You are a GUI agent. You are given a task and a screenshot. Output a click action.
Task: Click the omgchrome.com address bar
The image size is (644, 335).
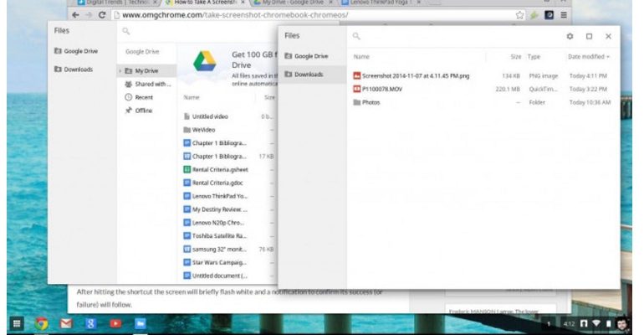click(309, 15)
